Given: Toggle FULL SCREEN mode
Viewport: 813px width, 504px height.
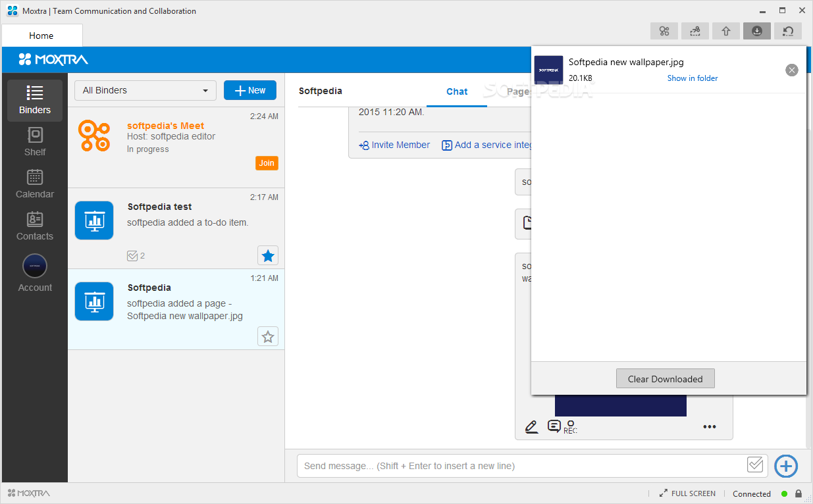Looking at the screenshot, I should (687, 493).
